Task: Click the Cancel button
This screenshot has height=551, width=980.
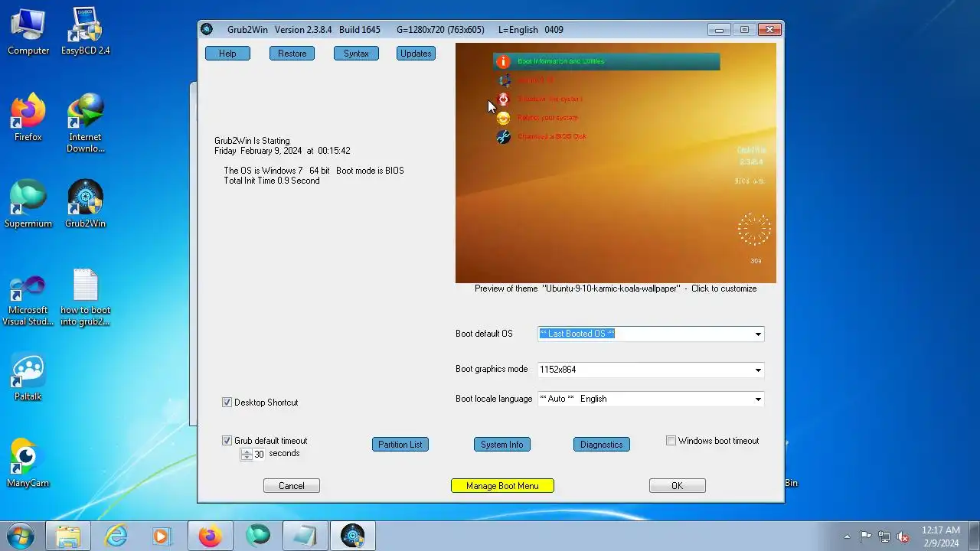Action: pos(291,486)
